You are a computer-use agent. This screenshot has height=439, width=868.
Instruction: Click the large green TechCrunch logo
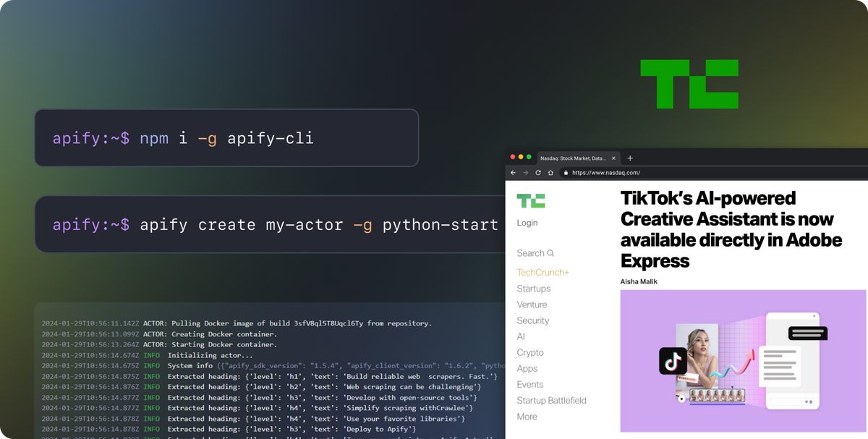(689, 82)
